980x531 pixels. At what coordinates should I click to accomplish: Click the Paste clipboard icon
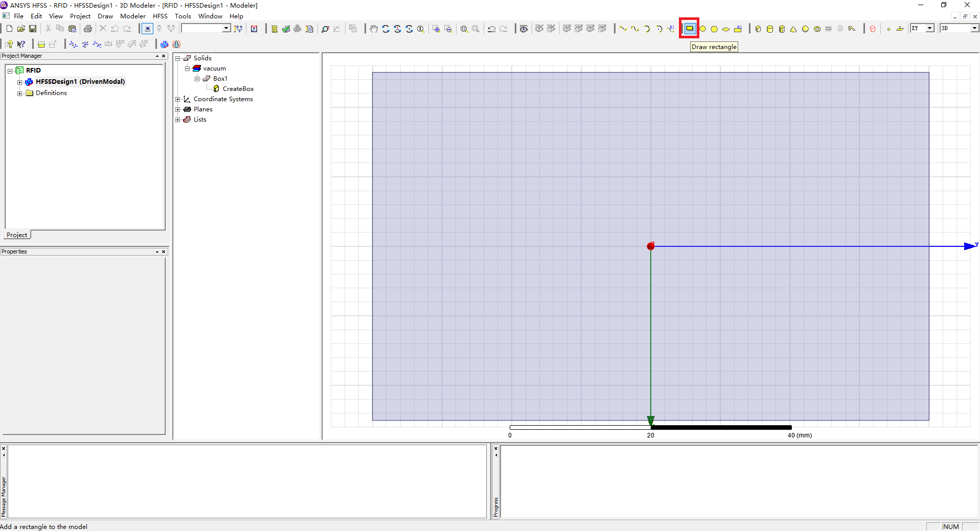72,29
